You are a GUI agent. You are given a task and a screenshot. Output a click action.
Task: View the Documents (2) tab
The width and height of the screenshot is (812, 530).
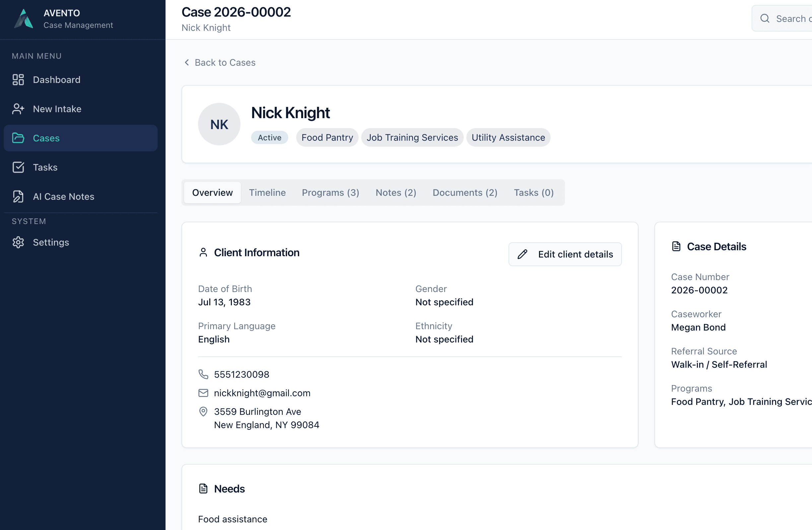[x=465, y=192]
